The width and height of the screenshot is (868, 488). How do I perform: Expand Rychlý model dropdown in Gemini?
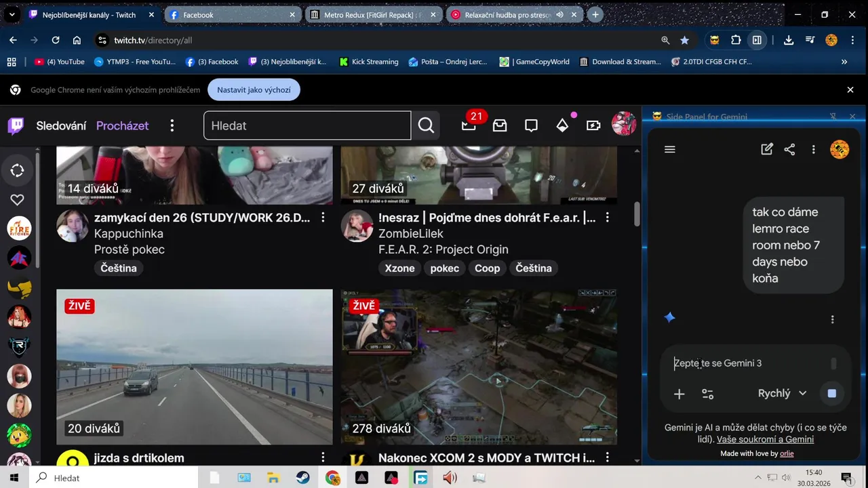[782, 393]
